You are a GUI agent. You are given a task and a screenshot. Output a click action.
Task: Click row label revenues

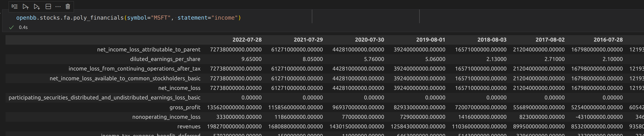click(189, 126)
